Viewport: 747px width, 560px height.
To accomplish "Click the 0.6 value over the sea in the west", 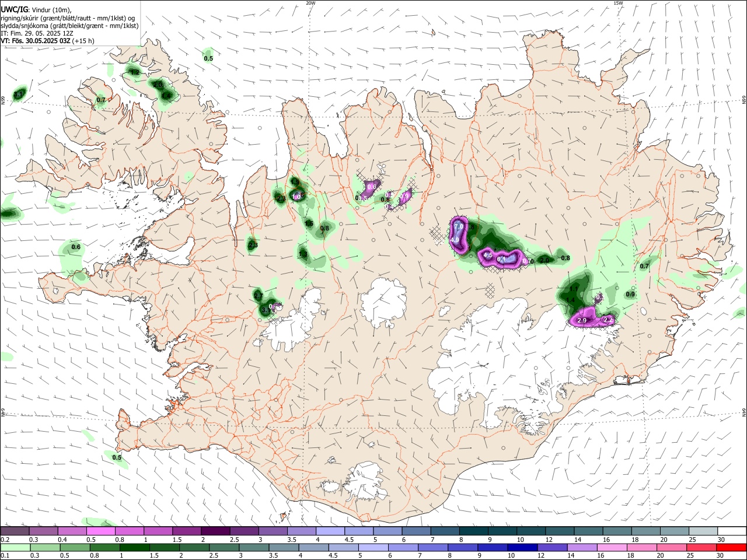I will 76,247.
